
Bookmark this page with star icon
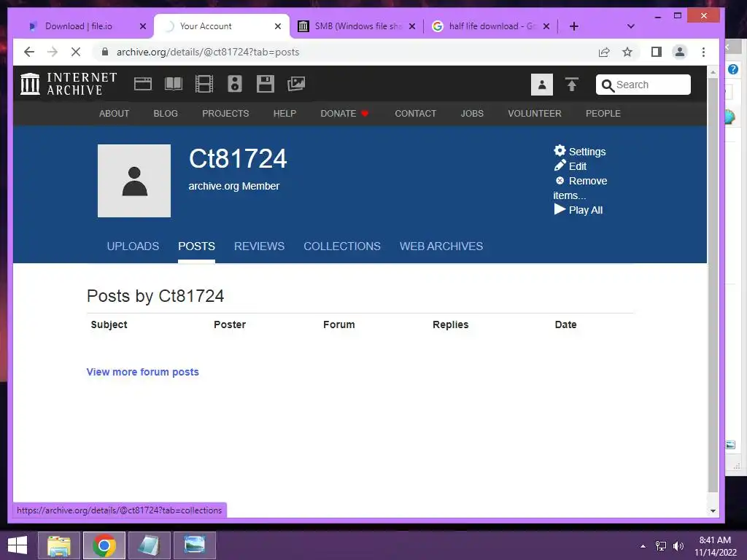(x=627, y=52)
